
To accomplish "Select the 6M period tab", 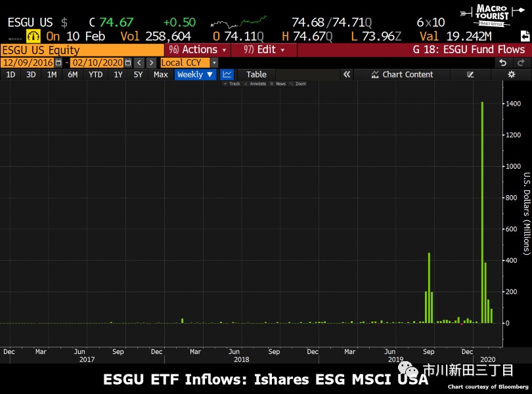I will point(73,75).
